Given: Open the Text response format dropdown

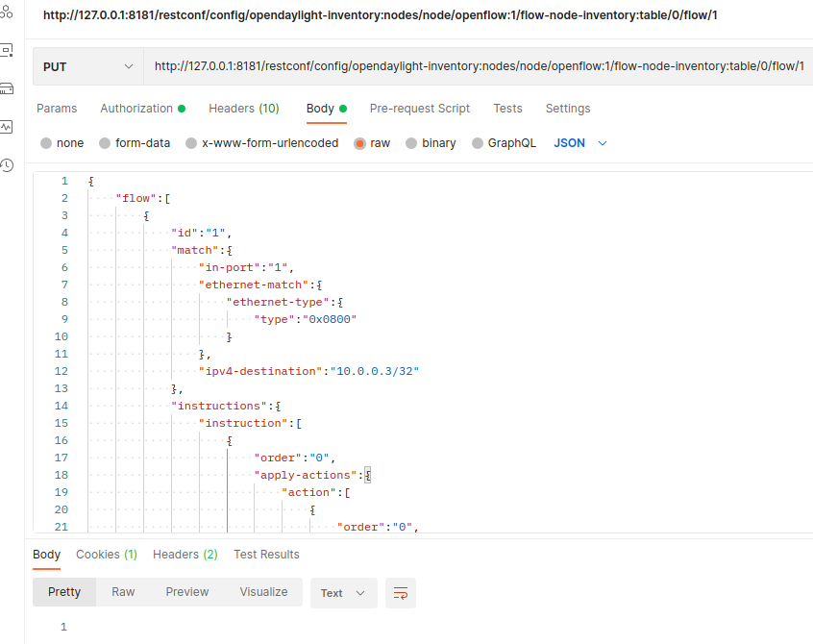Looking at the screenshot, I should coord(343,593).
